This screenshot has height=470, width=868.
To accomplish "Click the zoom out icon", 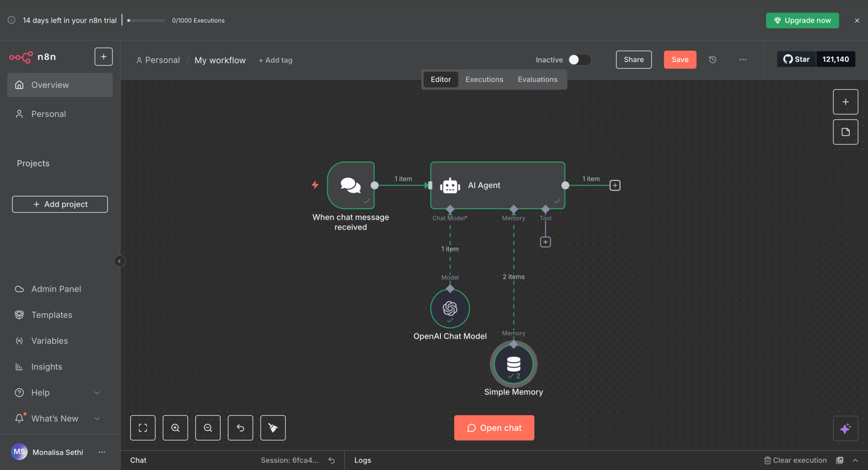I will point(208,428).
